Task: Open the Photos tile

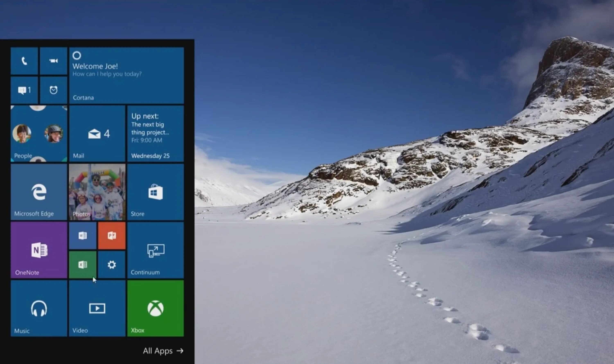Action: pos(97,192)
